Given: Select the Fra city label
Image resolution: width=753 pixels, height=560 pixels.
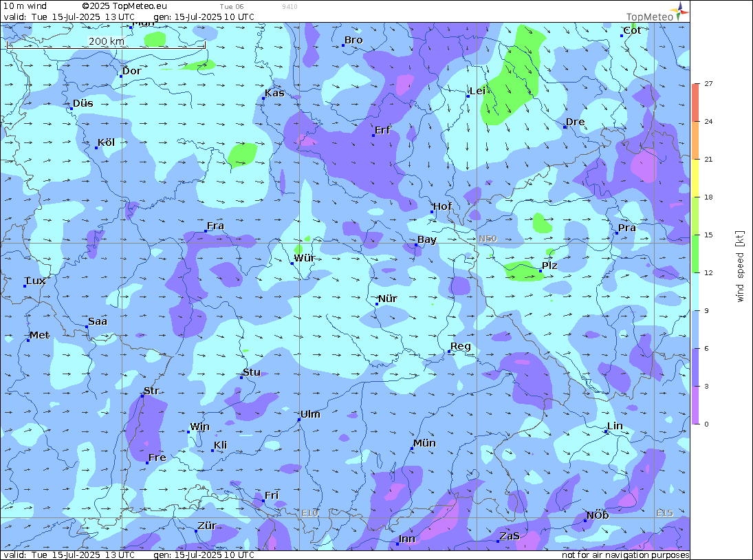Looking at the screenshot, I should (215, 226).
